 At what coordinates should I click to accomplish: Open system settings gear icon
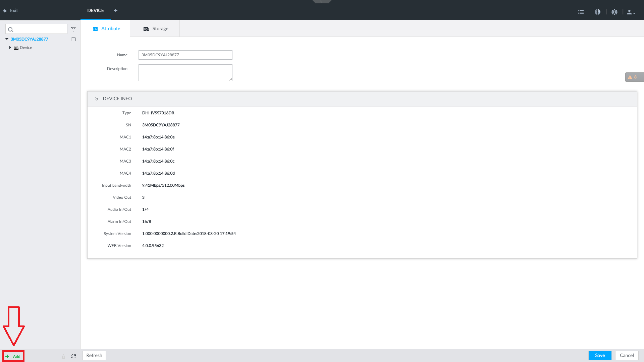[614, 12]
